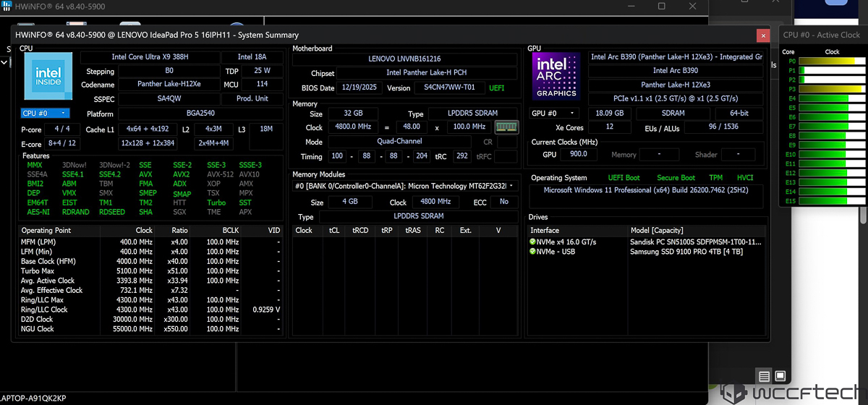
Task: Maximize the main HWiNFO window
Action: pyautogui.click(x=661, y=7)
